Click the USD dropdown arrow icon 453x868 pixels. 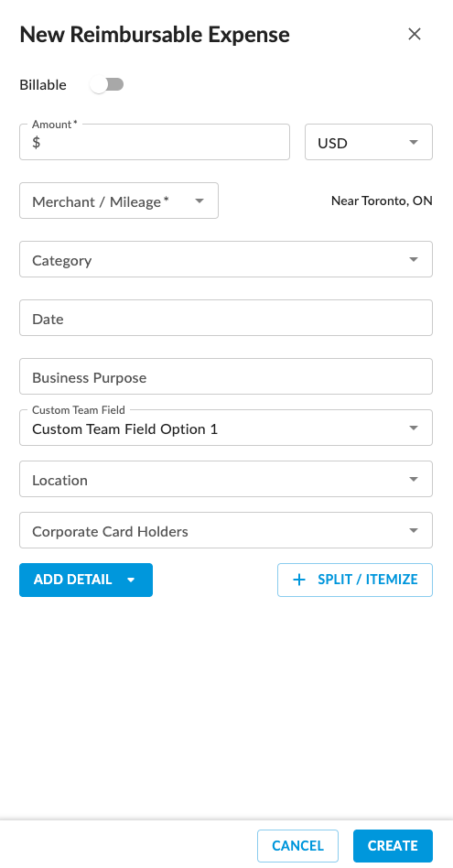(413, 143)
